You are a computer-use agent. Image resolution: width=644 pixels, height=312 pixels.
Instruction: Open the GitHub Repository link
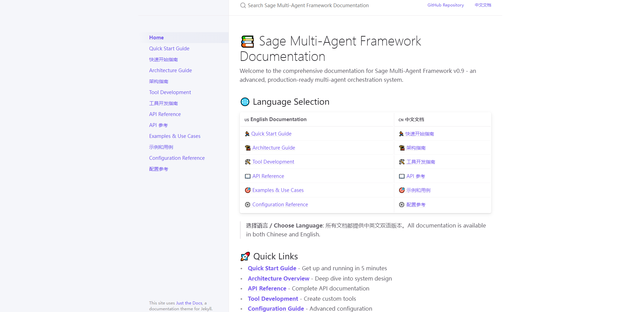pos(446,5)
